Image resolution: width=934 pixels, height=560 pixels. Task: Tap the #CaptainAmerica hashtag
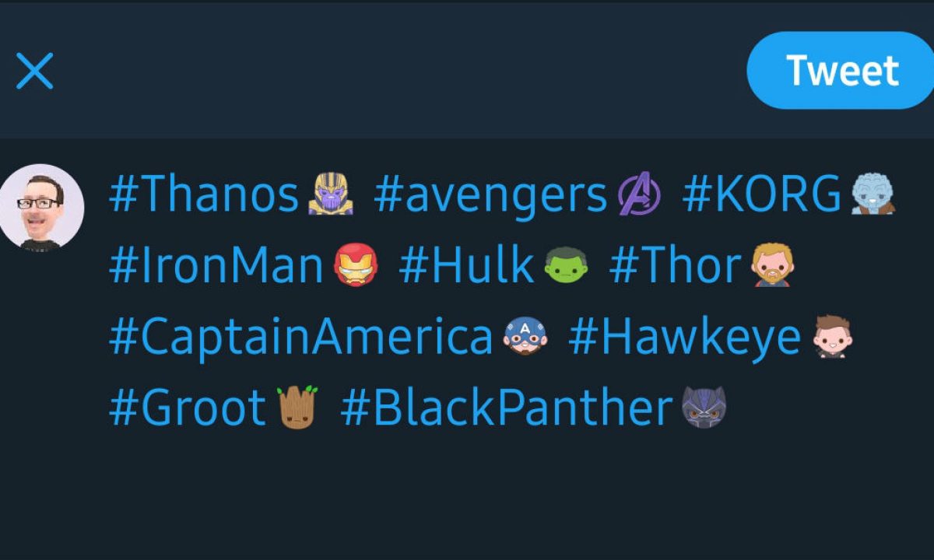point(301,338)
